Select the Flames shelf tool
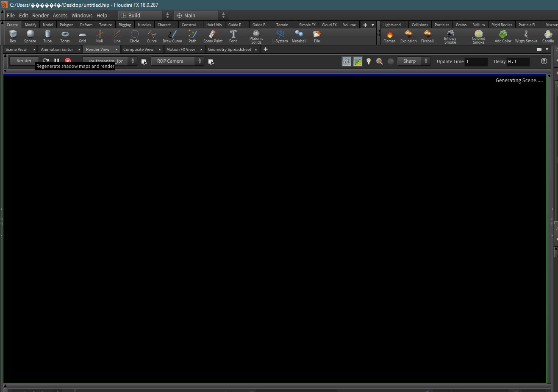Image resolution: width=558 pixels, height=392 pixels. point(389,36)
